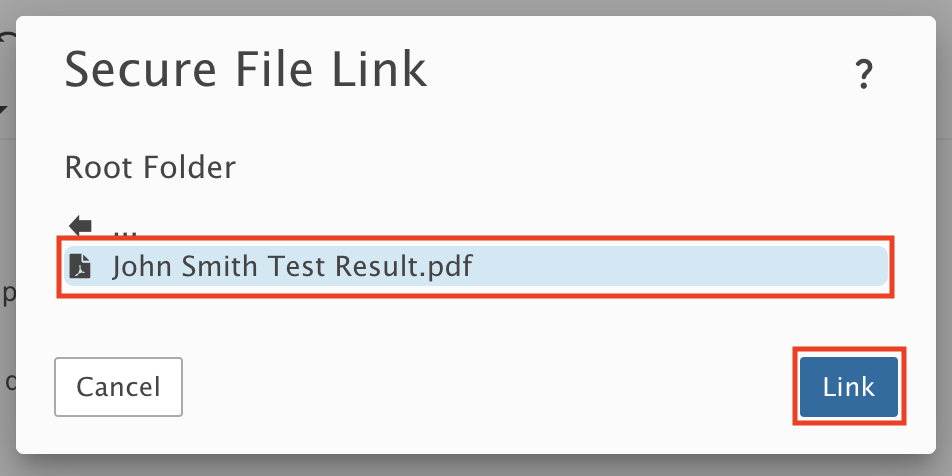
Task: Click the word Link on blue button
Action: (848, 387)
